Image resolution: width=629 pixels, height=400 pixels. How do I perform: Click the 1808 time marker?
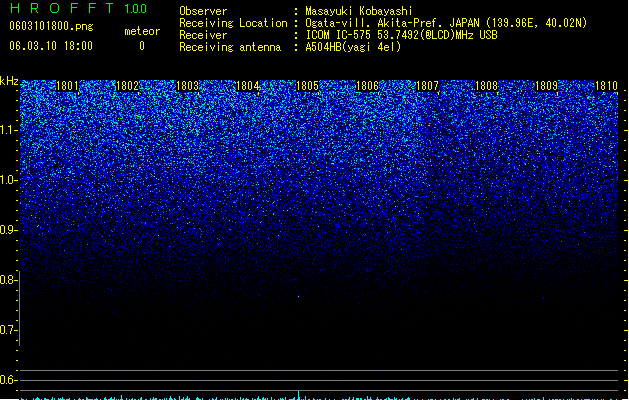click(487, 86)
